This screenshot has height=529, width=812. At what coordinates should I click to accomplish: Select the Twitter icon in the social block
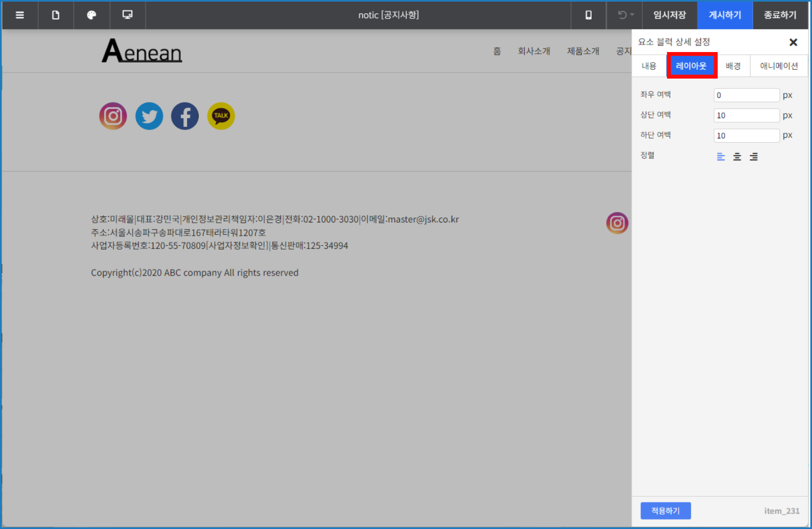coord(149,116)
